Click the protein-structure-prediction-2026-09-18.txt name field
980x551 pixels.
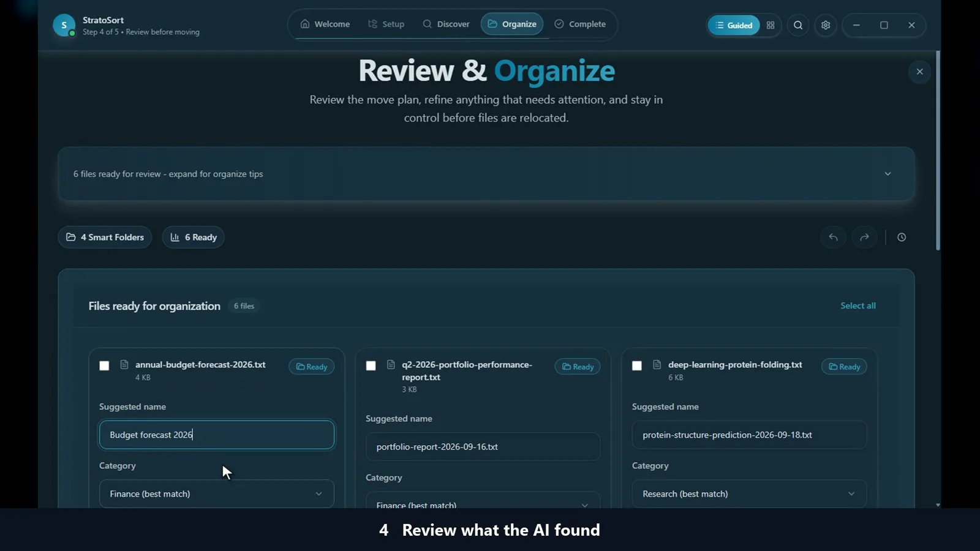[749, 435]
